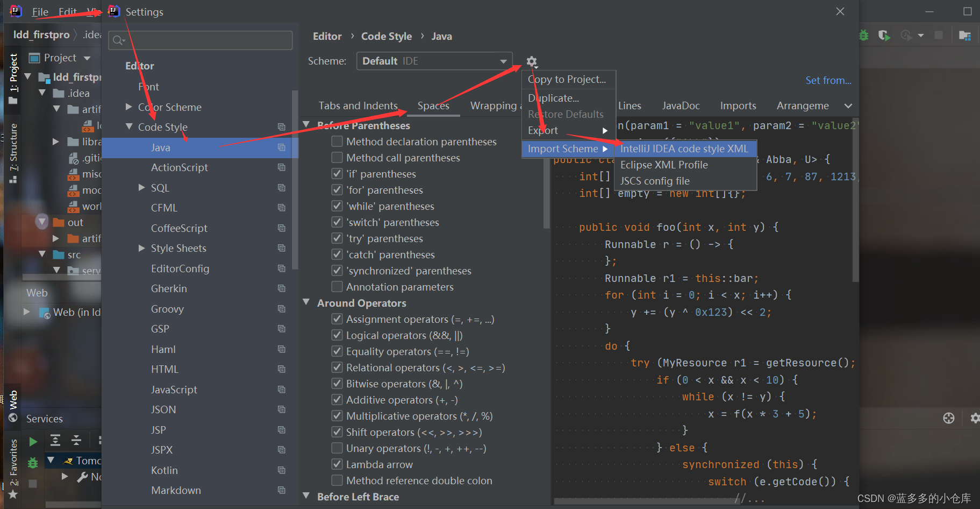Expand all nodes icon in Services toolbar
Screen dimensions: 980x509
pyautogui.click(x=55, y=440)
